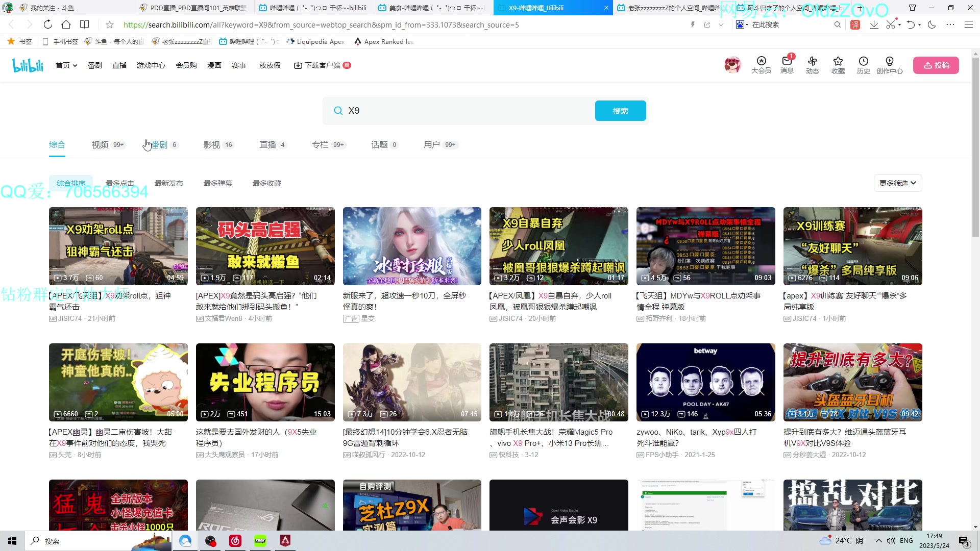Image resolution: width=980 pixels, height=551 pixels.
Task: Open the 收藏 favorites star icon
Action: [x=838, y=65]
